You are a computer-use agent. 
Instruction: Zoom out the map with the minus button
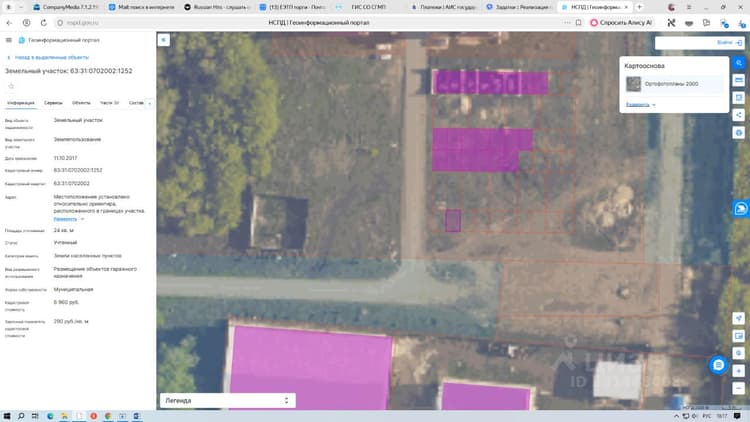739,388
